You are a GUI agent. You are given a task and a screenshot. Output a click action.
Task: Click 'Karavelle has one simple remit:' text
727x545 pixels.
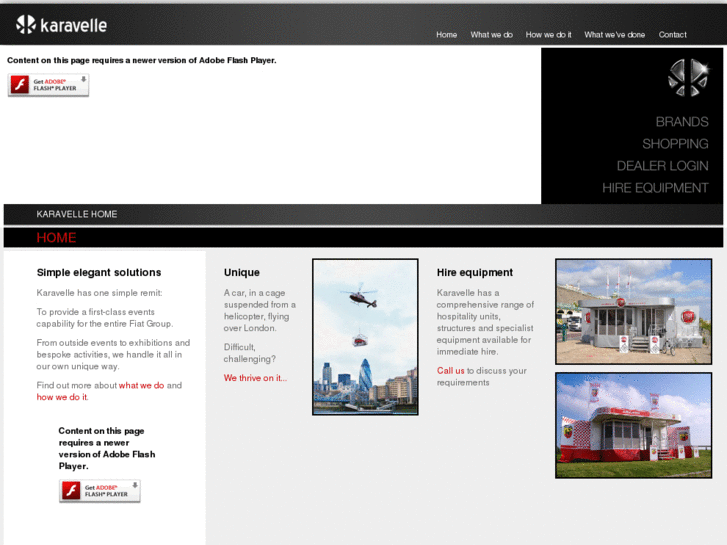coord(100,293)
